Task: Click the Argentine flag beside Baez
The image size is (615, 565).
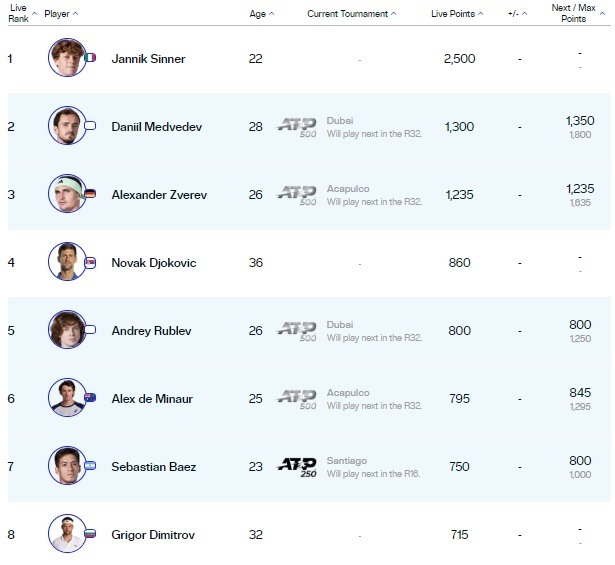Action: click(91, 466)
